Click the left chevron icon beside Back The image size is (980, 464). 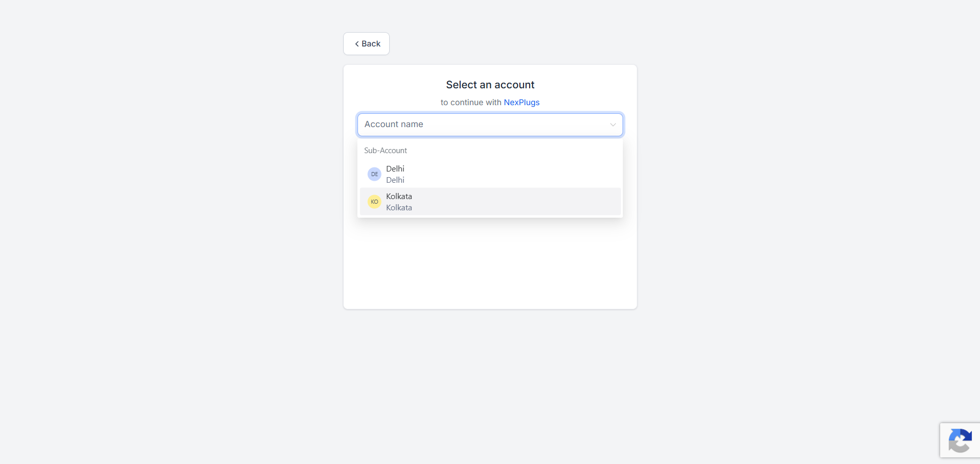coord(357,44)
